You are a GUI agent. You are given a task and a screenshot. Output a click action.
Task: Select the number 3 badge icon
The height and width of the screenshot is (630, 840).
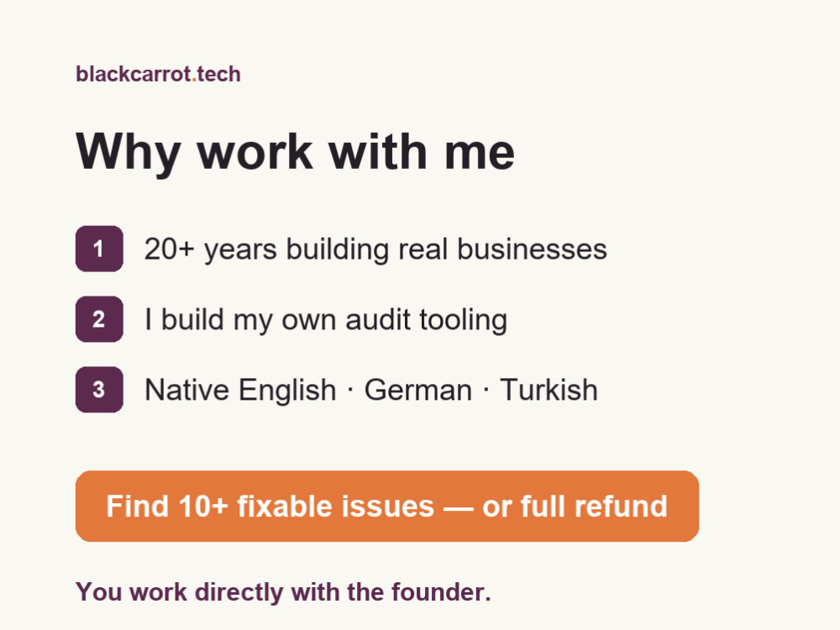[99, 390]
